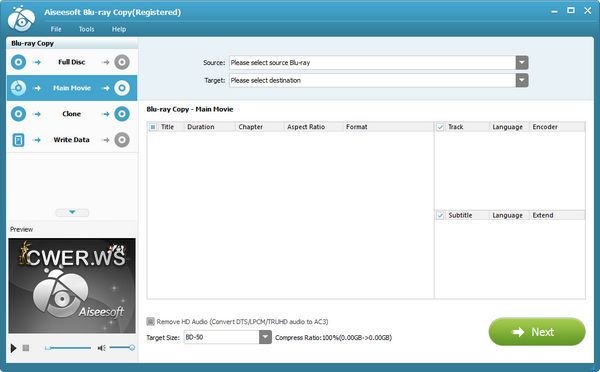Toggle the Subtitle column checkbox
600x372 pixels.
click(x=440, y=215)
